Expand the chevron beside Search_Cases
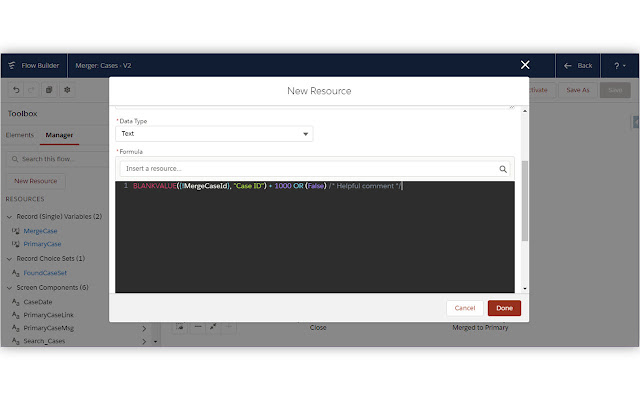This screenshot has width=640, height=400. (x=144, y=341)
